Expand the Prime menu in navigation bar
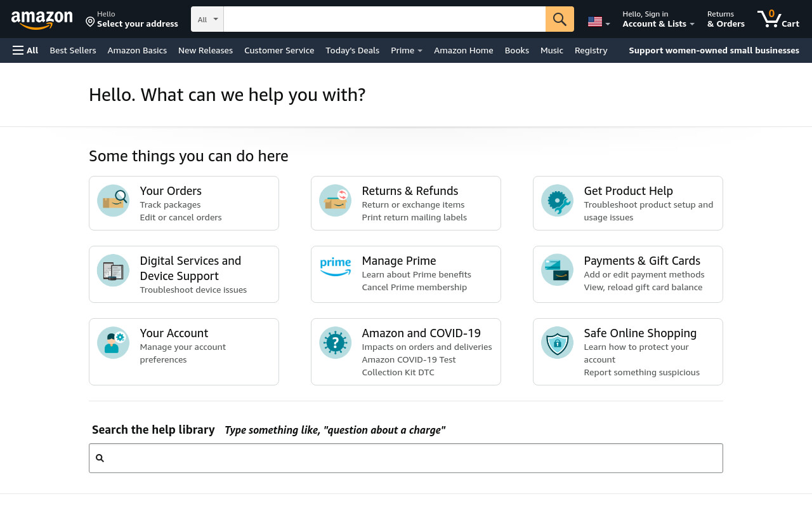Image resolution: width=812 pixels, height=508 pixels. pos(407,50)
